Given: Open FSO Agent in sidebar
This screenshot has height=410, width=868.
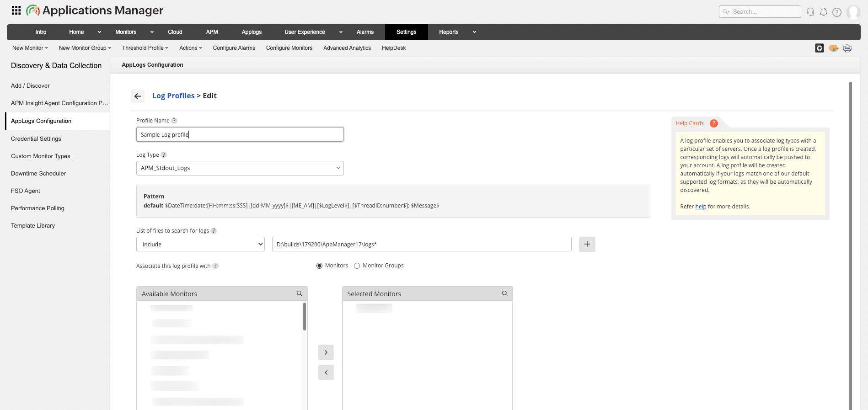Looking at the screenshot, I should 26,191.
